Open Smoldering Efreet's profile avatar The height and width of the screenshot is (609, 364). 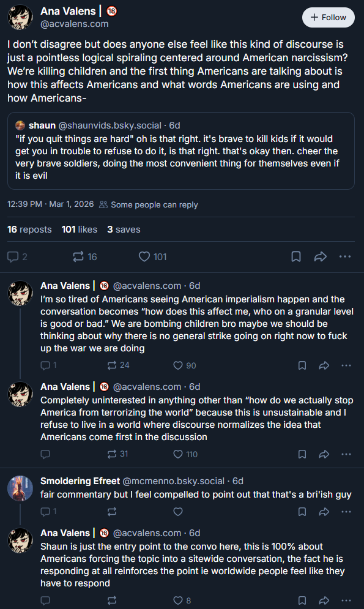tap(20, 488)
